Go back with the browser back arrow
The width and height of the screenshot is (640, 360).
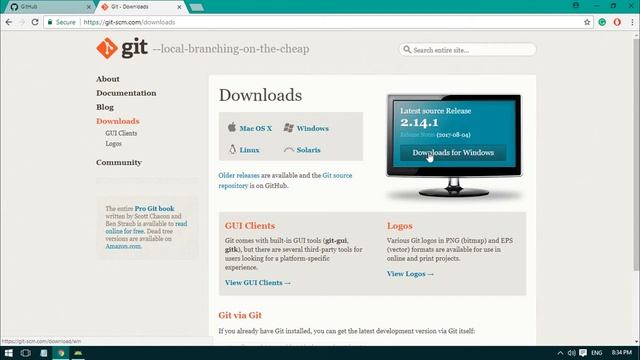(9, 22)
